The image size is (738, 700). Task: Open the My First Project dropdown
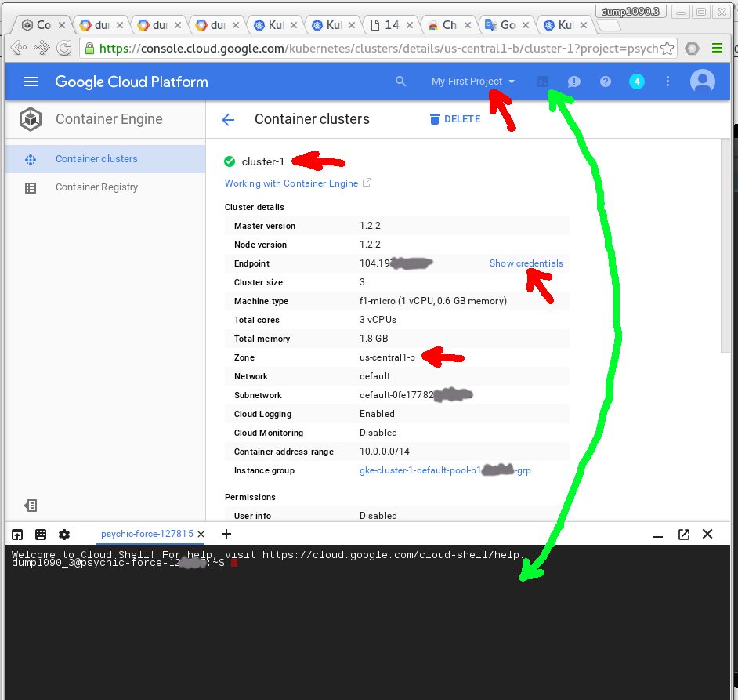(x=473, y=82)
